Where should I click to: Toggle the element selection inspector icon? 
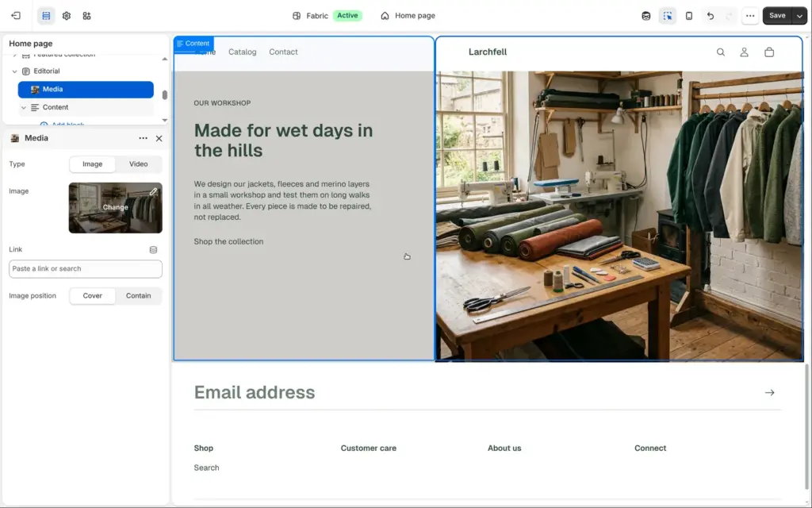pos(668,16)
